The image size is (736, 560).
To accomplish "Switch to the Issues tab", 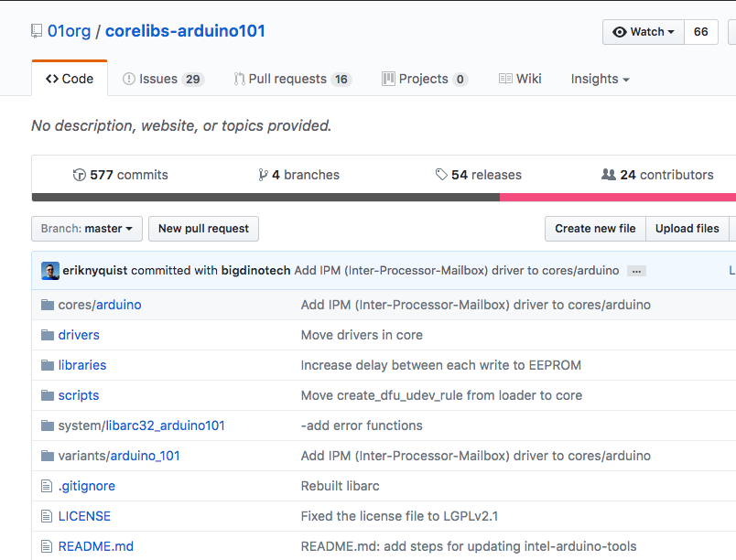I will coord(162,79).
